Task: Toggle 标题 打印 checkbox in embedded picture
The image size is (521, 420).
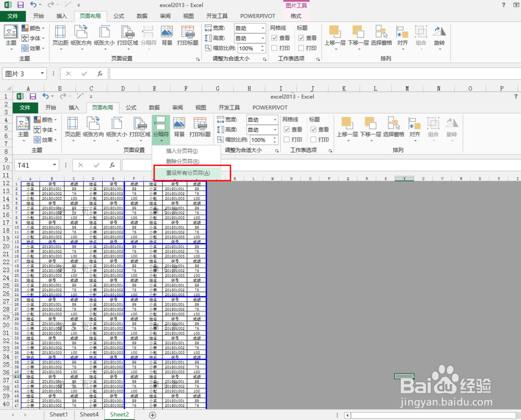Action: click(x=313, y=139)
